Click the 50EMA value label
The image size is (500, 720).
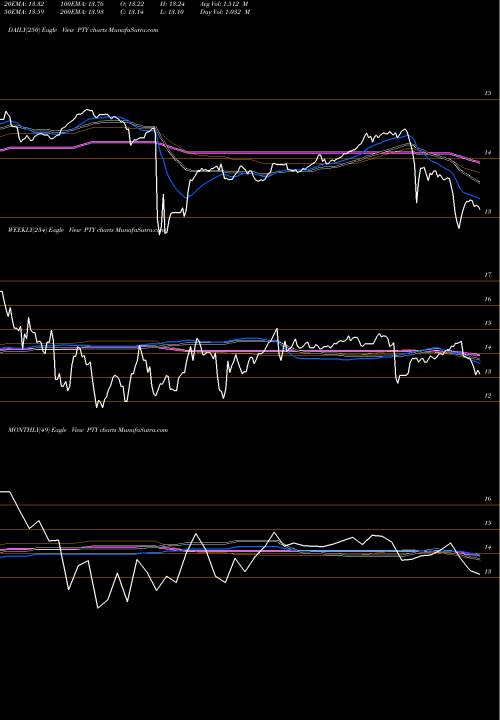[x=22, y=12]
